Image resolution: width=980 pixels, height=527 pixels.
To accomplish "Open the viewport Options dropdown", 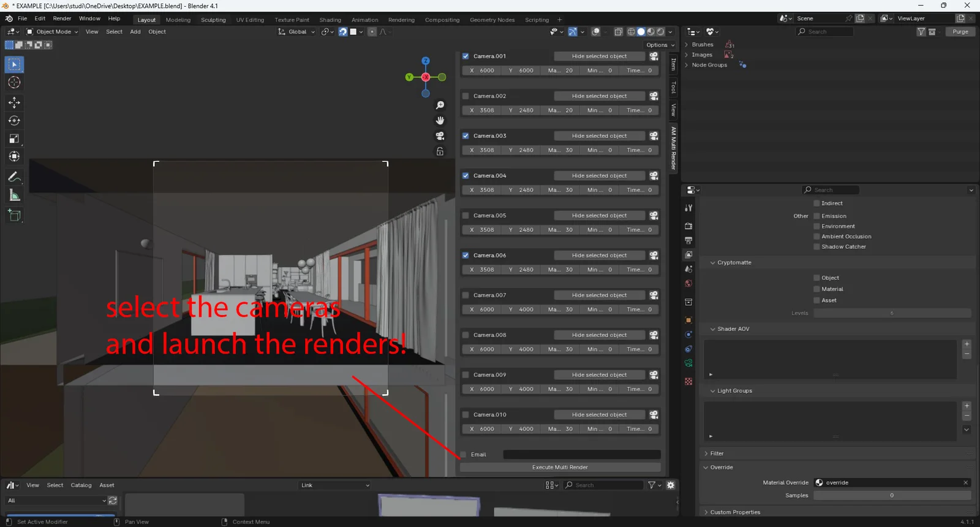I will (x=660, y=45).
